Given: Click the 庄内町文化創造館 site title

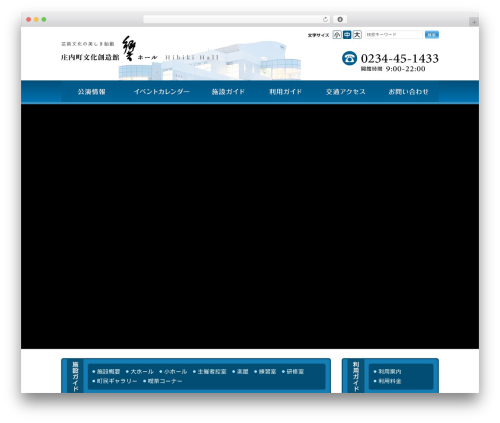Looking at the screenshot, I should (90, 57).
